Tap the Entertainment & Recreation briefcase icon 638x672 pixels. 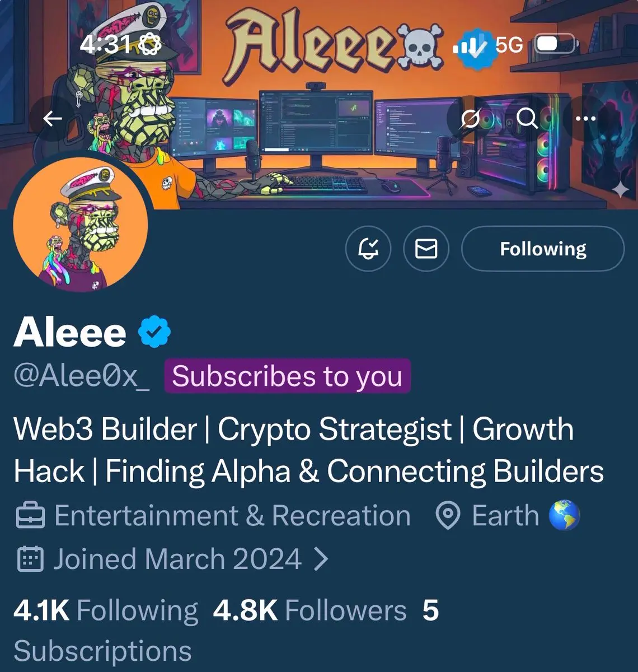coord(30,516)
